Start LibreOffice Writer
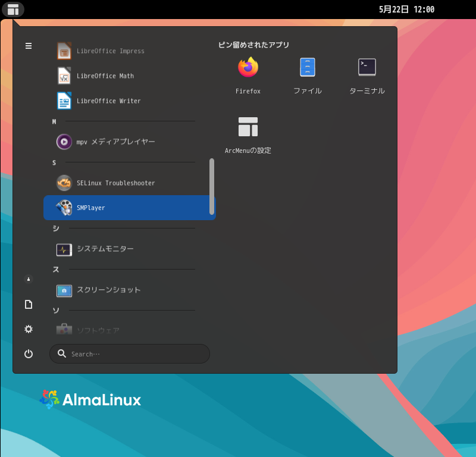476x457 pixels. [130, 101]
